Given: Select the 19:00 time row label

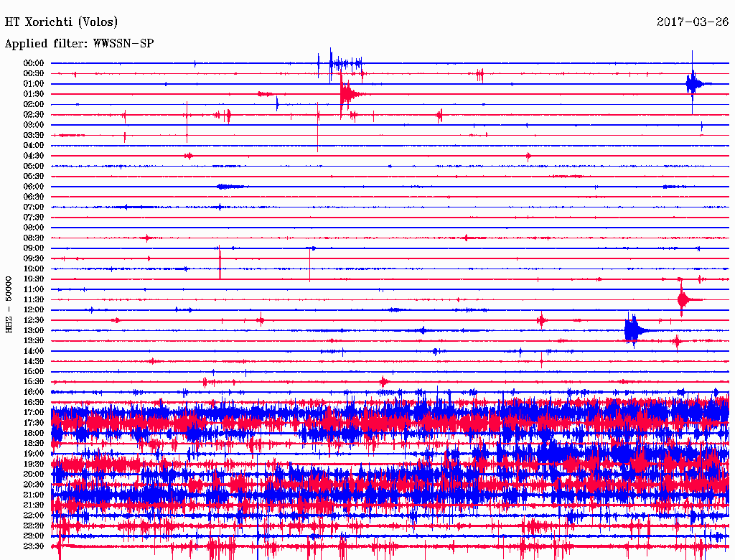Looking at the screenshot, I should (x=34, y=454).
